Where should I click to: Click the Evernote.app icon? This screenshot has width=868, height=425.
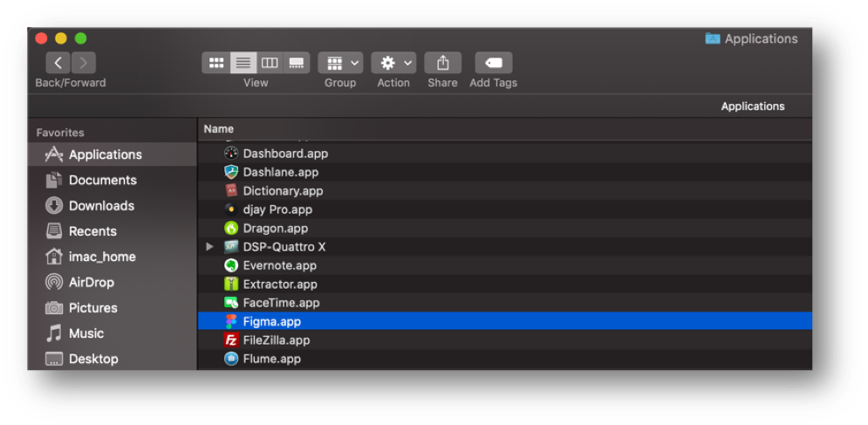231,265
